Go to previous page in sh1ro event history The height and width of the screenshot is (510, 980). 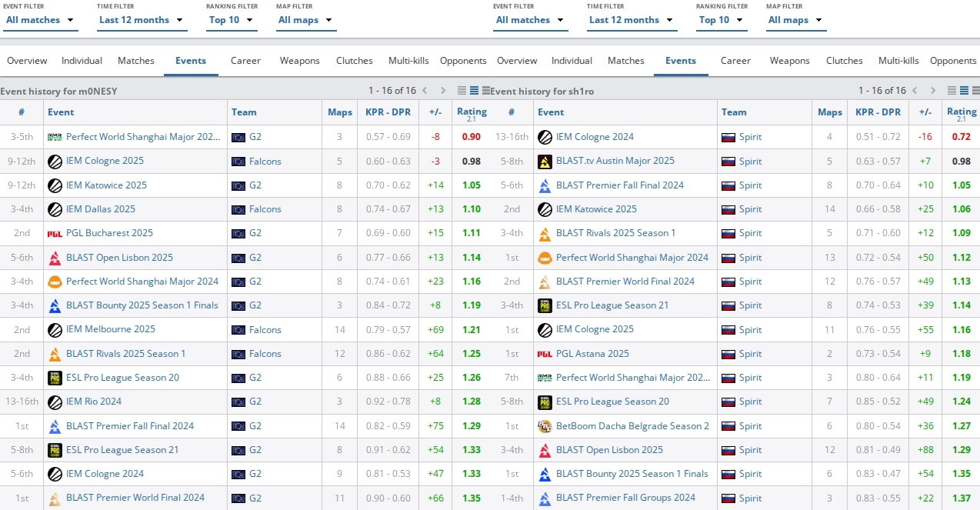pos(914,91)
